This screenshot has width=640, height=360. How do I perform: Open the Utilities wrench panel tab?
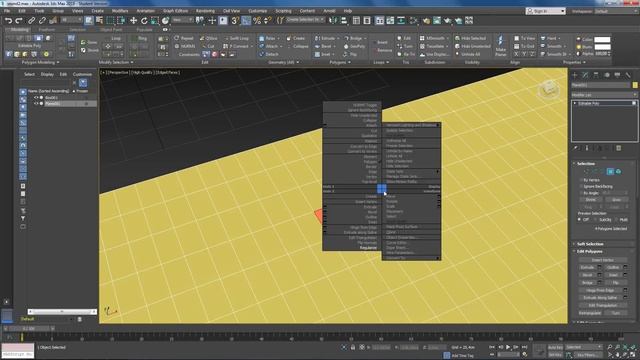(x=628, y=75)
